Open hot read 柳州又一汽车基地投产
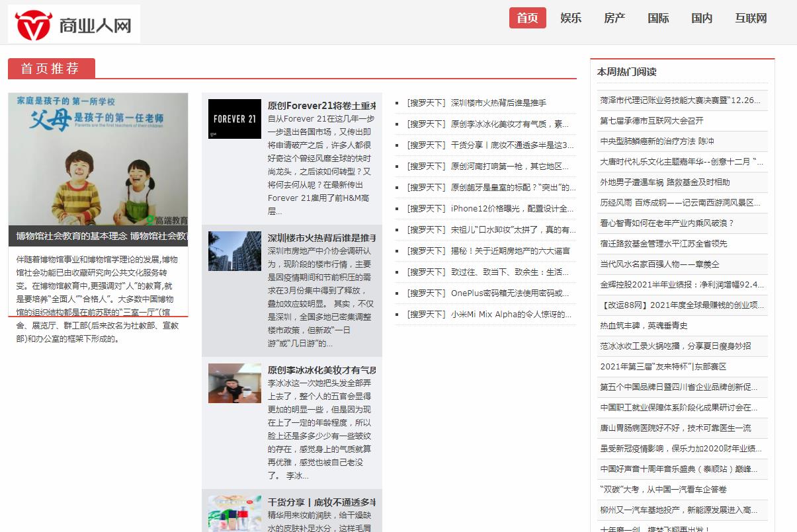 coord(679,510)
